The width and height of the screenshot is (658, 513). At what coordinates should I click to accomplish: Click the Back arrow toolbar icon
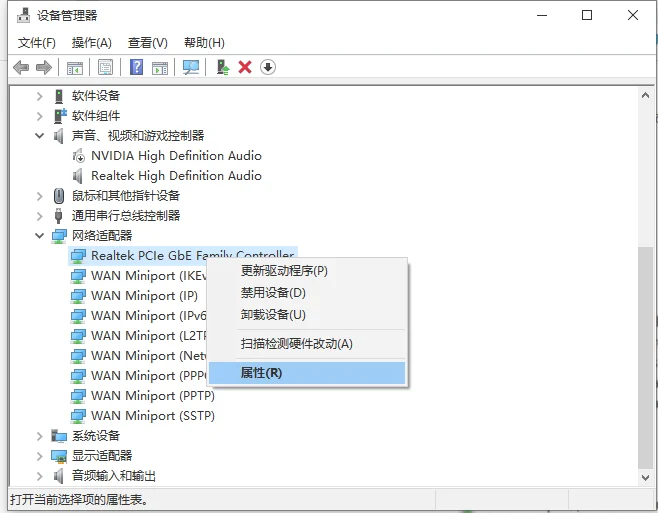pos(21,67)
